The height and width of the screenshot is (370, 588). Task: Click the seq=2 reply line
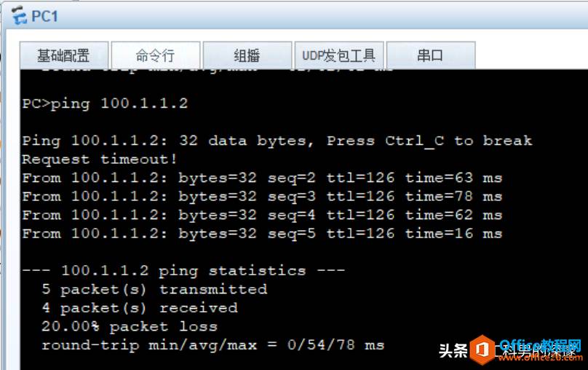pyautogui.click(x=262, y=178)
